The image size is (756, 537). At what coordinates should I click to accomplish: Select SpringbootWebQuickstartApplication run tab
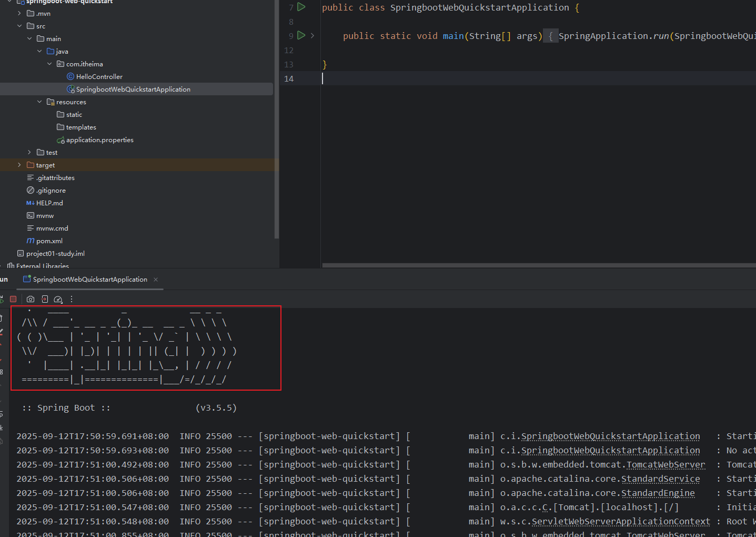tap(90, 280)
